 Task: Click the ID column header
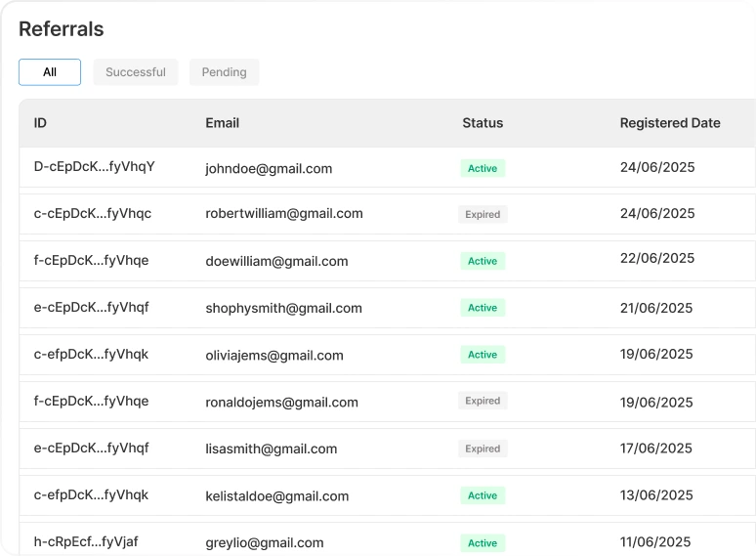40,123
